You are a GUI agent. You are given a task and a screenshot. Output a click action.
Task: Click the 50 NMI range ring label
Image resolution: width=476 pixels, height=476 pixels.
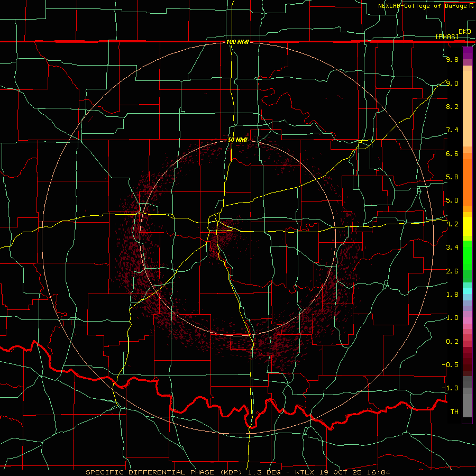237,140
